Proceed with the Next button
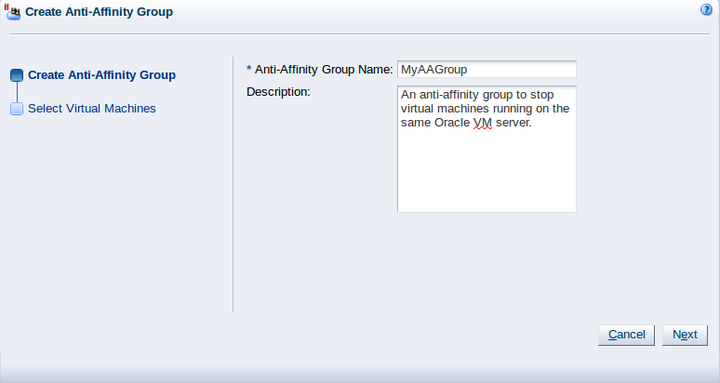The height and width of the screenshot is (383, 720). point(685,335)
